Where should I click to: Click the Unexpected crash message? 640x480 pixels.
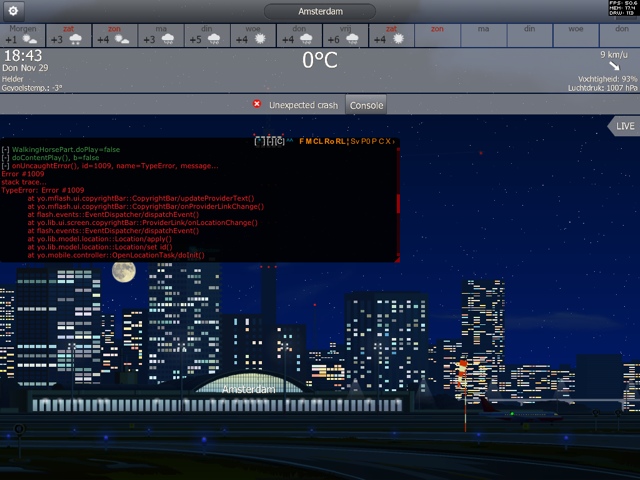tap(303, 105)
